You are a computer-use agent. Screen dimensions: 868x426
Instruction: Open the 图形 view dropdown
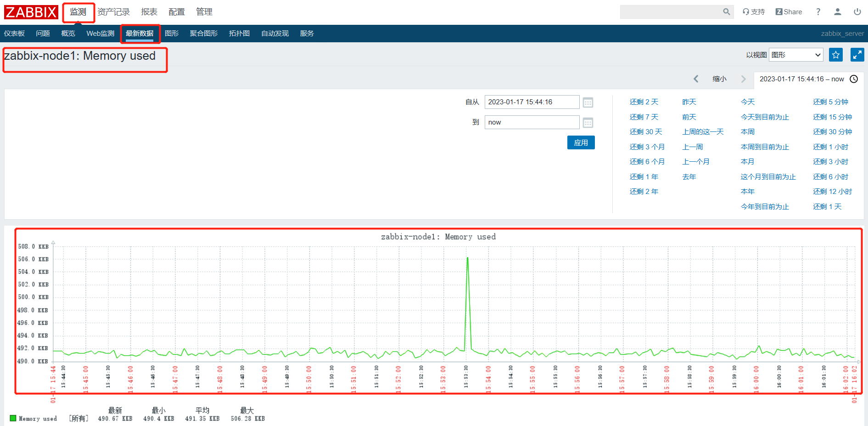coord(795,55)
